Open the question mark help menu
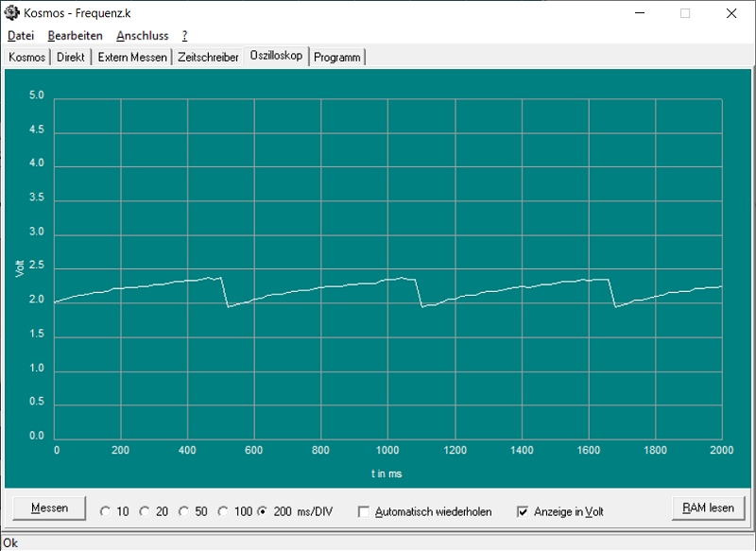This screenshot has height=551, width=756. pos(185,36)
